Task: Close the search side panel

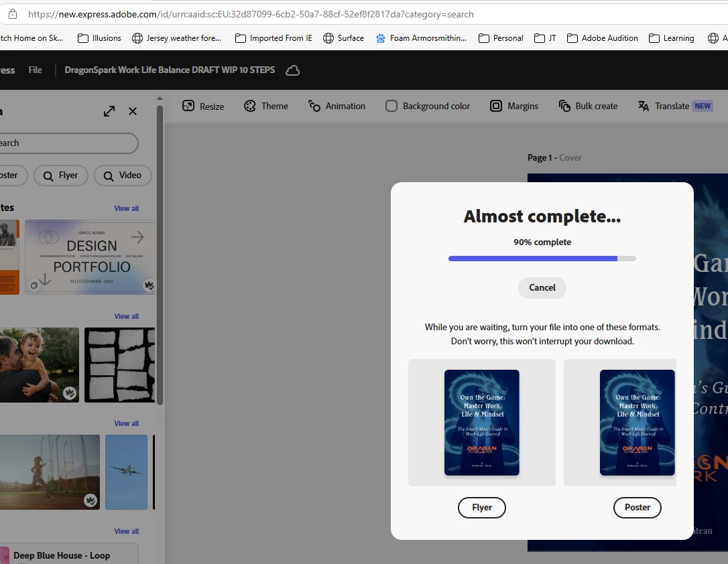Action: pyautogui.click(x=133, y=111)
